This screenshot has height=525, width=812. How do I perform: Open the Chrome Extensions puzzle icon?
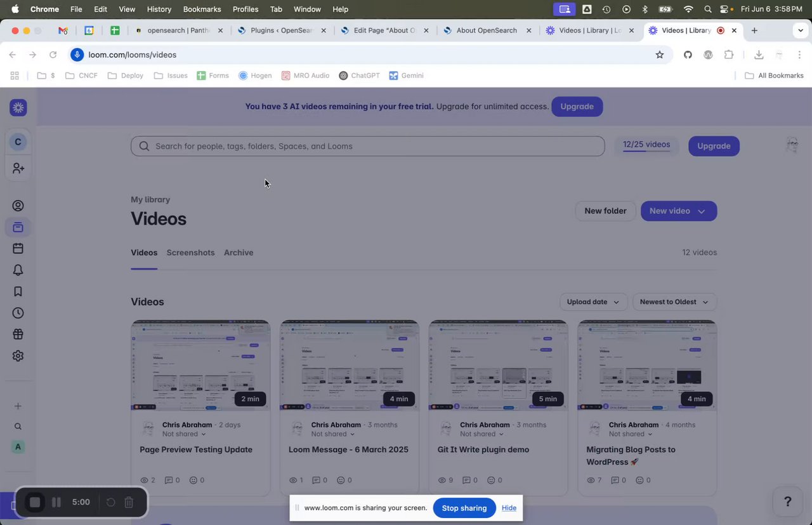click(x=729, y=55)
